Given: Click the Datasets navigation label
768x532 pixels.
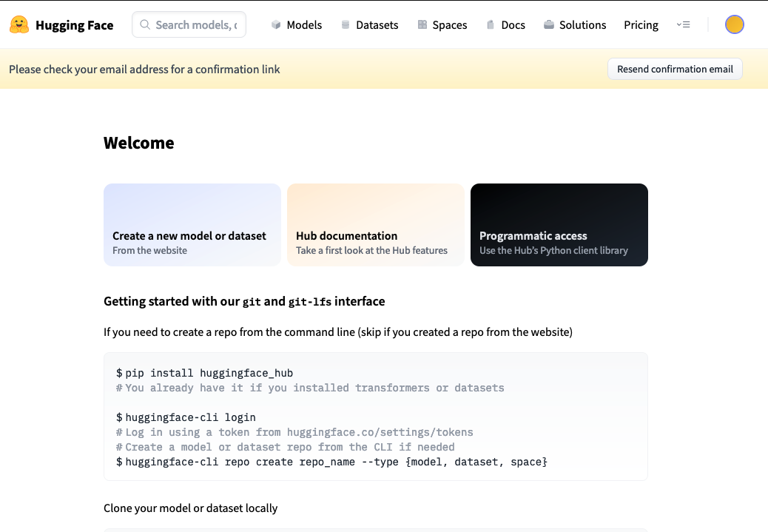Looking at the screenshot, I should coord(376,24).
